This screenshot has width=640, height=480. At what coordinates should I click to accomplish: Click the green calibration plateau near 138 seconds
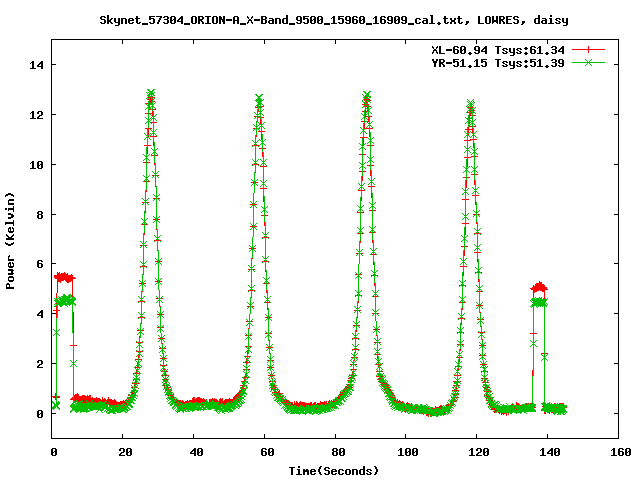[539, 302]
